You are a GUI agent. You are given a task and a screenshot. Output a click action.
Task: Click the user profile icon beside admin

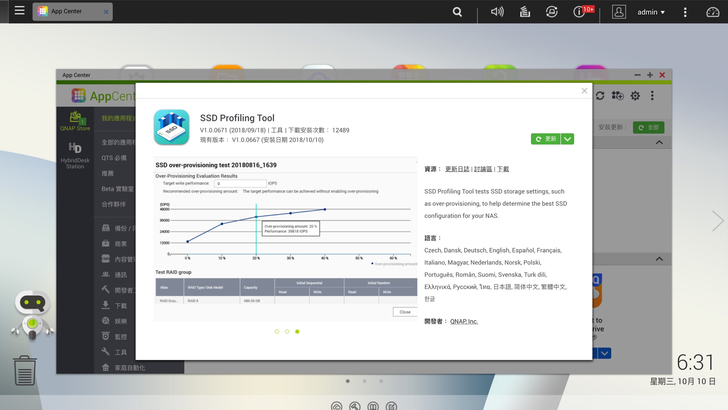point(619,12)
